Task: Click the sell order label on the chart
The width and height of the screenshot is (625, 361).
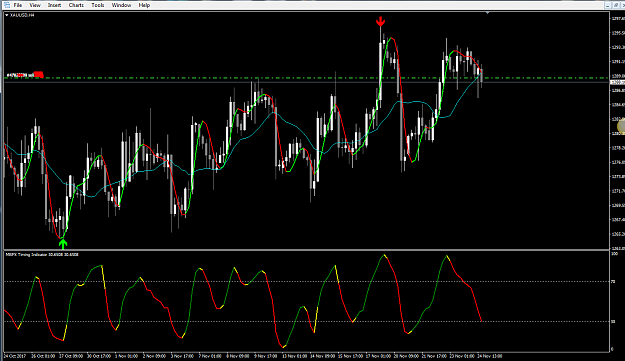Action: (x=20, y=75)
